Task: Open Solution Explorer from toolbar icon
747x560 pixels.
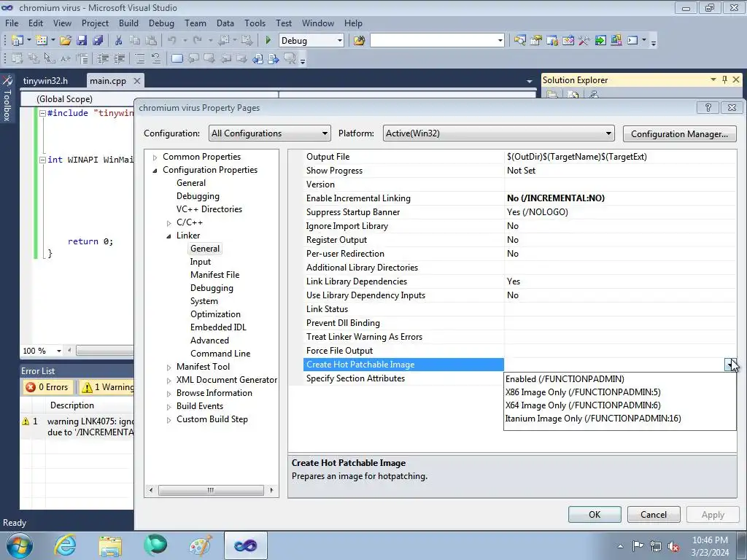Action: point(519,41)
